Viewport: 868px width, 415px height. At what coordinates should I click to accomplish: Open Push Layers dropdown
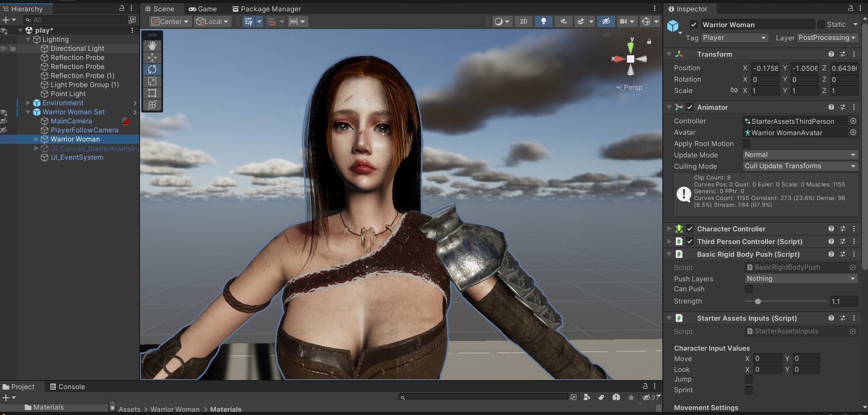(801, 278)
